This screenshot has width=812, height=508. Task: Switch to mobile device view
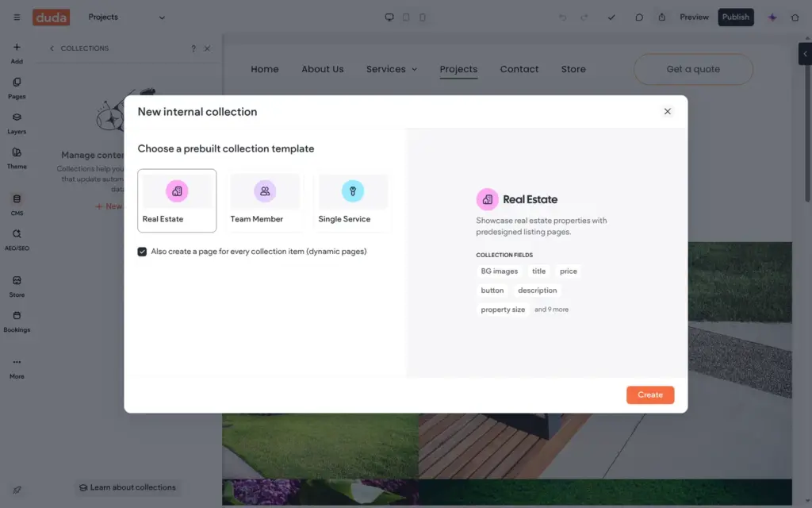(423, 17)
